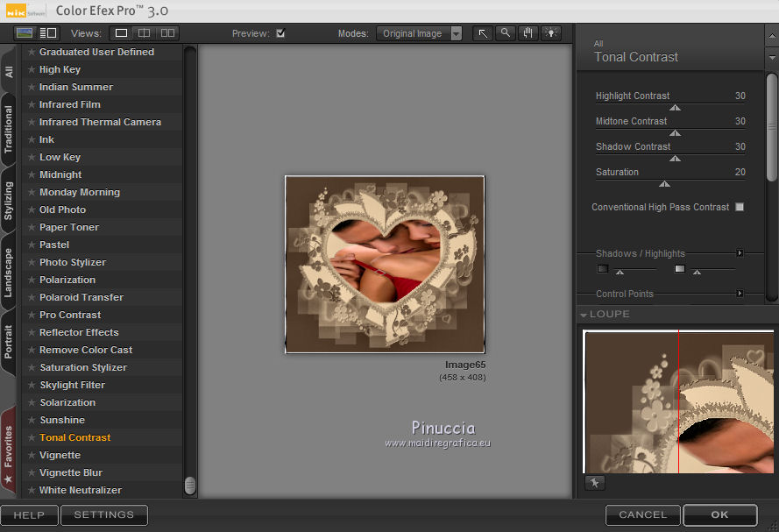This screenshot has width=779, height=532.
Task: Select the zoom magnifier tool
Action: [x=505, y=33]
